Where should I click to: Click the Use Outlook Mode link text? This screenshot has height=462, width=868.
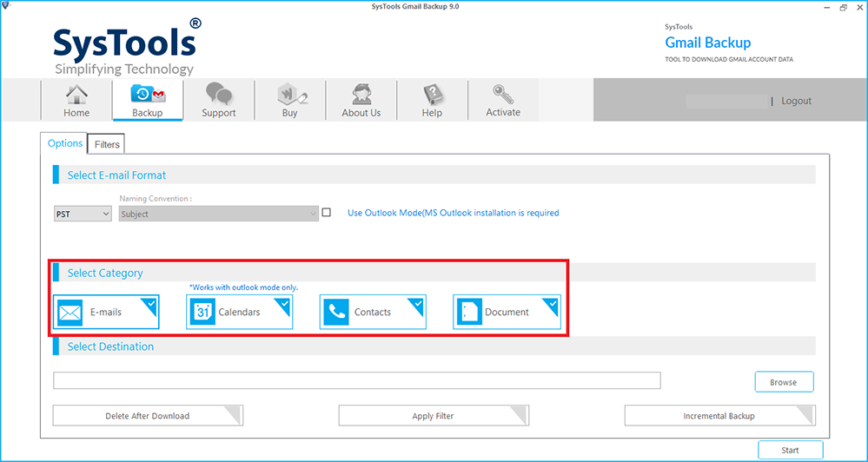[x=453, y=213]
